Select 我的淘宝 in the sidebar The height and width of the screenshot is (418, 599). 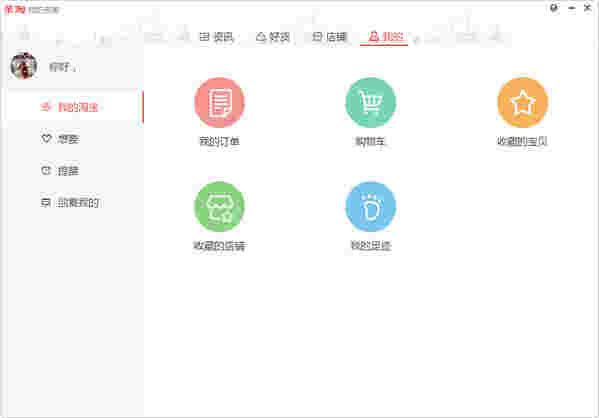[x=73, y=107]
